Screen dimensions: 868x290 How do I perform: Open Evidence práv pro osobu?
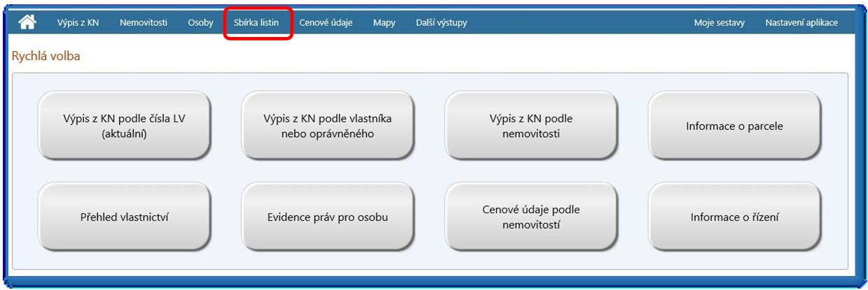coord(328,217)
